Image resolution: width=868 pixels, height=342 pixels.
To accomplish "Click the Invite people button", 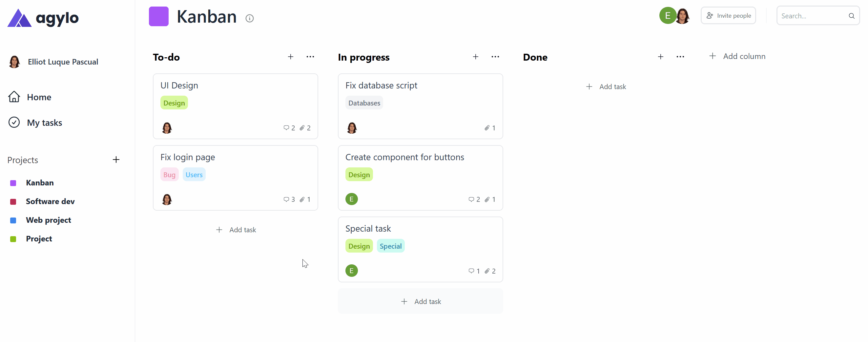I will (728, 15).
